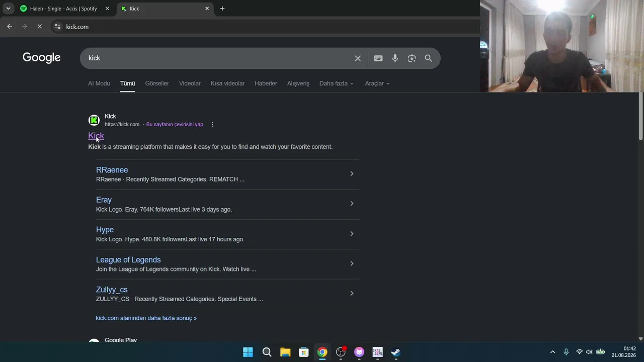
Task: Switch to AI Modu results
Action: pyautogui.click(x=99, y=83)
